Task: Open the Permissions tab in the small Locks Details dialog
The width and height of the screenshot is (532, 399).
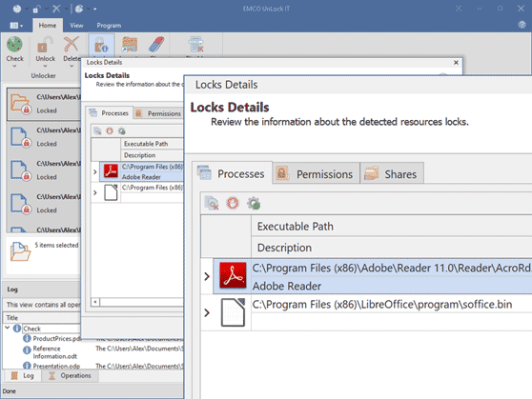Action: (158, 113)
